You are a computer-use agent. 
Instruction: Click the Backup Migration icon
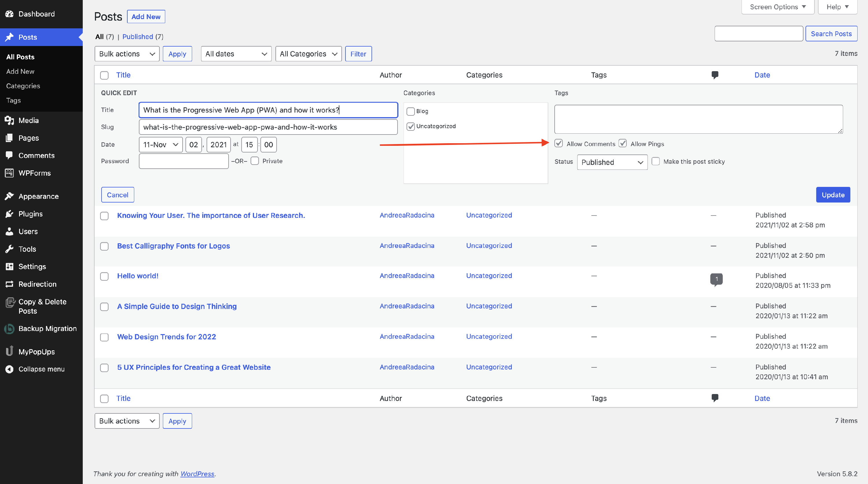pos(10,328)
